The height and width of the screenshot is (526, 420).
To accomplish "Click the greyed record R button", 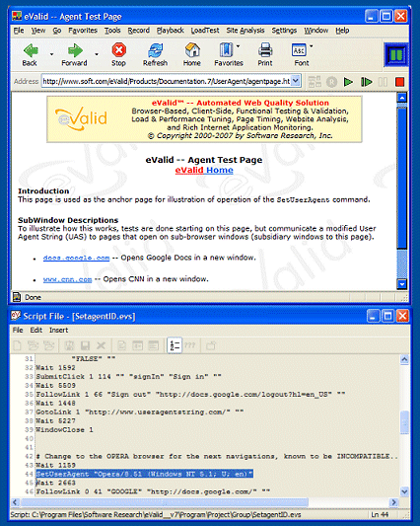I will (331, 82).
